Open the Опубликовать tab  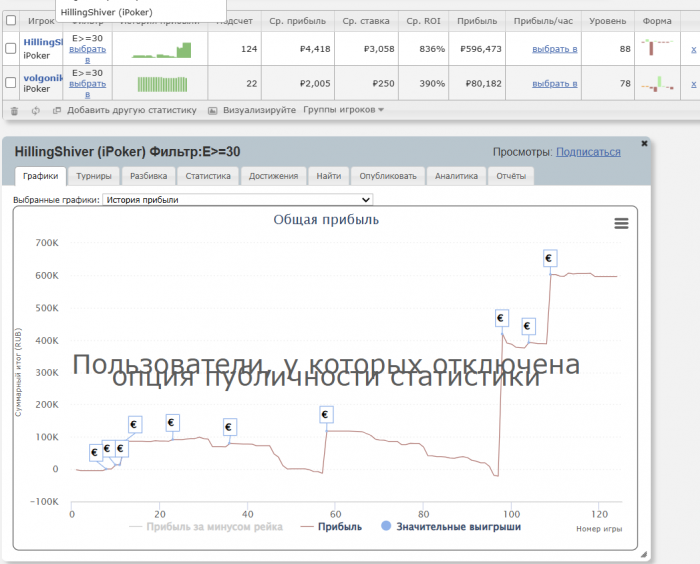(388, 176)
